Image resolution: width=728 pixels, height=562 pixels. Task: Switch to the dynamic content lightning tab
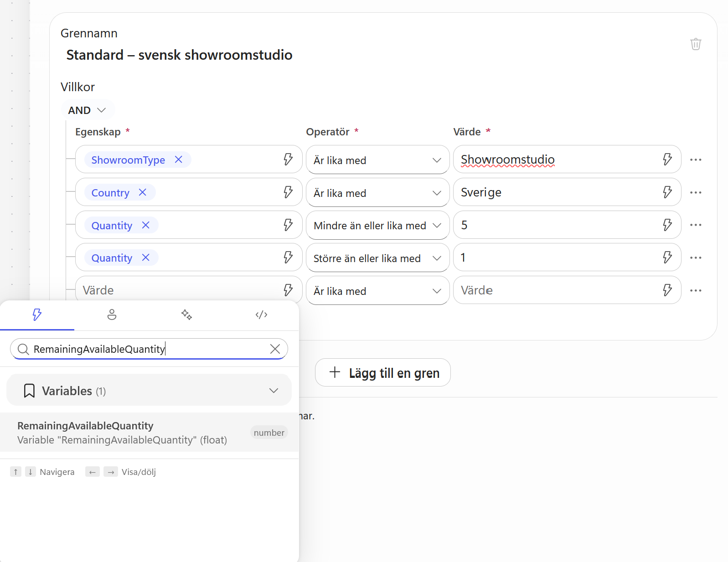[37, 315]
